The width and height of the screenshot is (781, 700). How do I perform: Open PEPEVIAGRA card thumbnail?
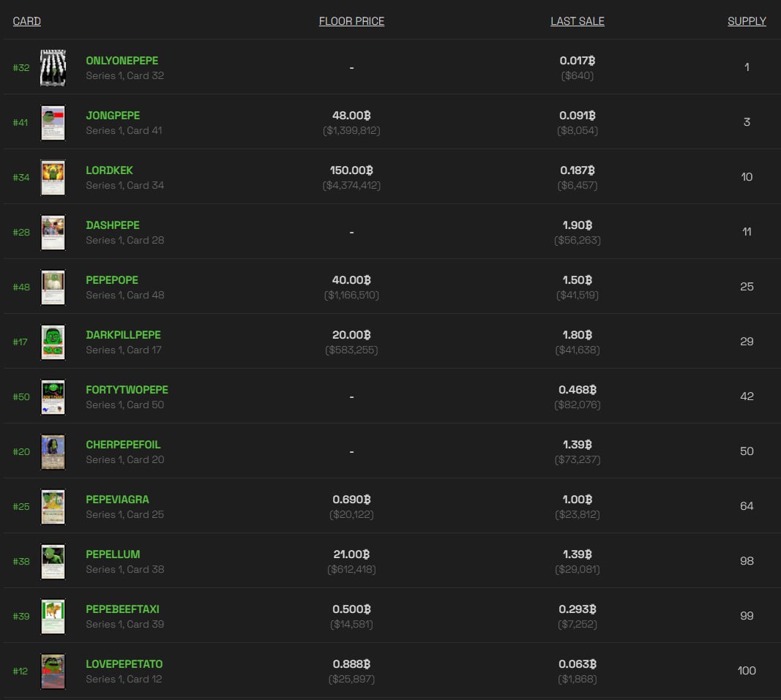click(53, 507)
